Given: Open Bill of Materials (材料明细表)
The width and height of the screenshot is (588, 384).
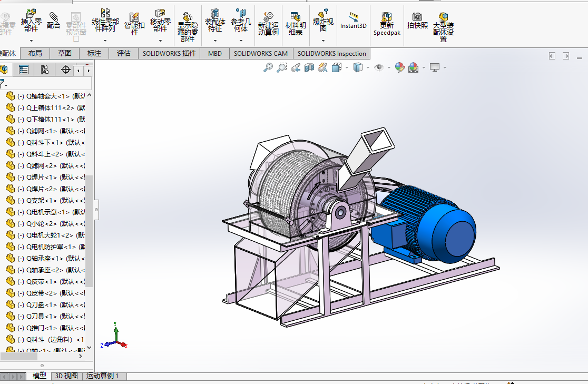Looking at the screenshot, I should [296, 23].
